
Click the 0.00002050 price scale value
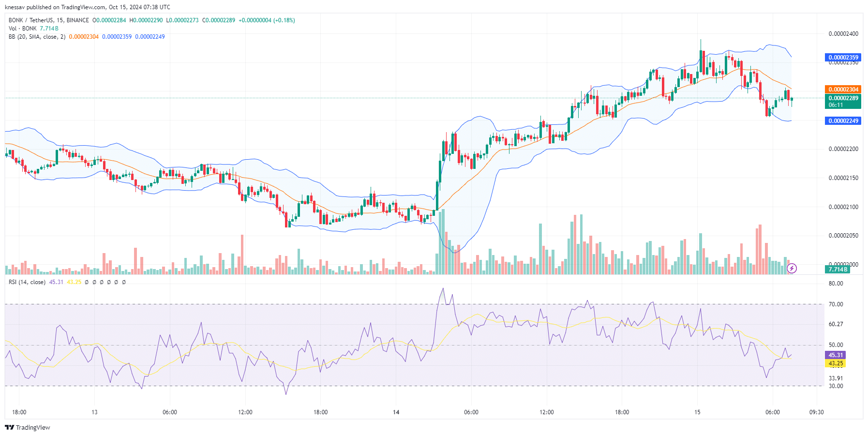coord(843,236)
